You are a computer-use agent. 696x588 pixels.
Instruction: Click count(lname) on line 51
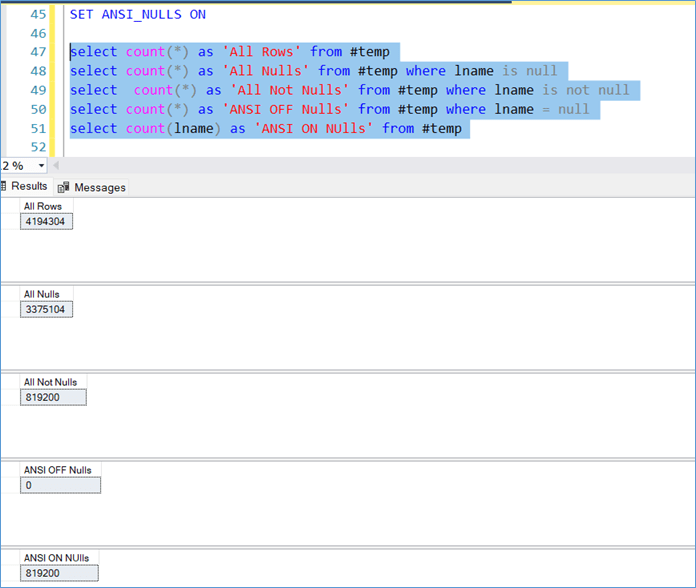[173, 129]
